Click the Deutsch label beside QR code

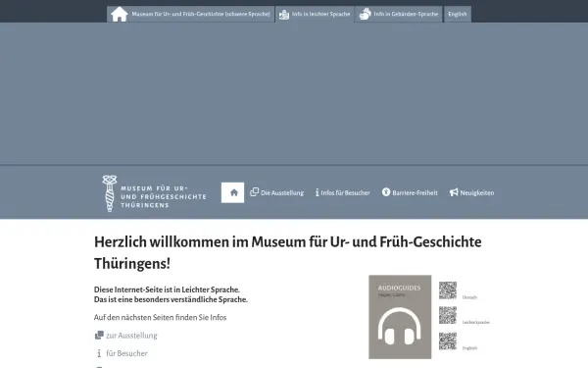pos(469,297)
